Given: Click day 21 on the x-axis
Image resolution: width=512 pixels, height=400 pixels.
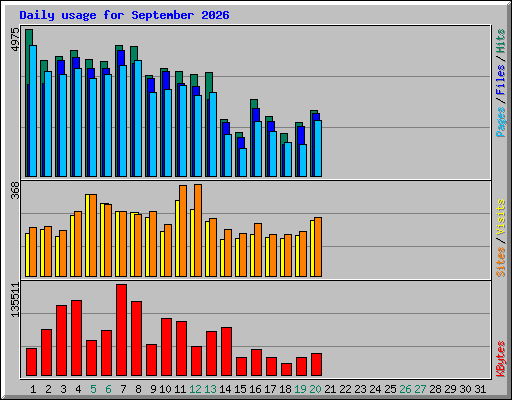Looking at the screenshot, I should (x=330, y=389).
